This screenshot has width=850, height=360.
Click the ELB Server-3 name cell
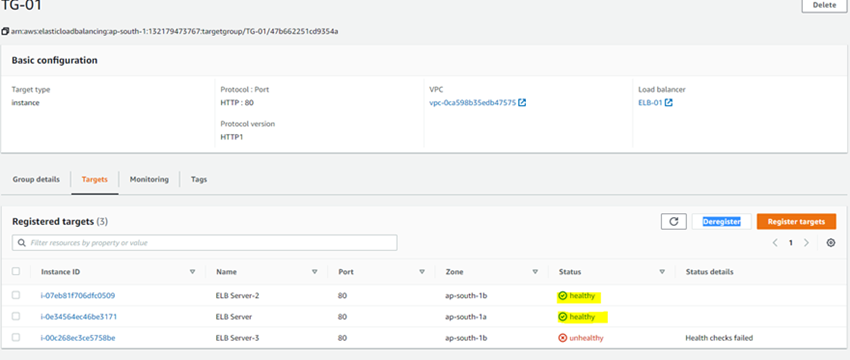(x=237, y=338)
